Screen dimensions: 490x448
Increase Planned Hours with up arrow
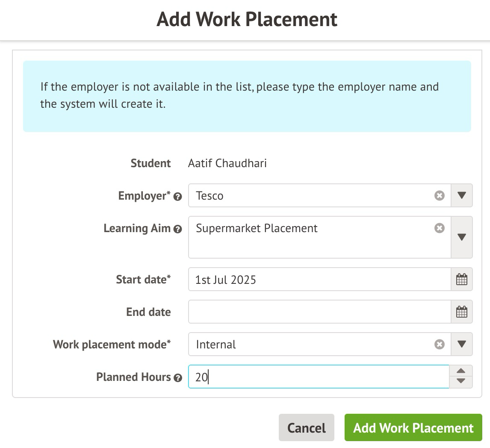tap(461, 371)
